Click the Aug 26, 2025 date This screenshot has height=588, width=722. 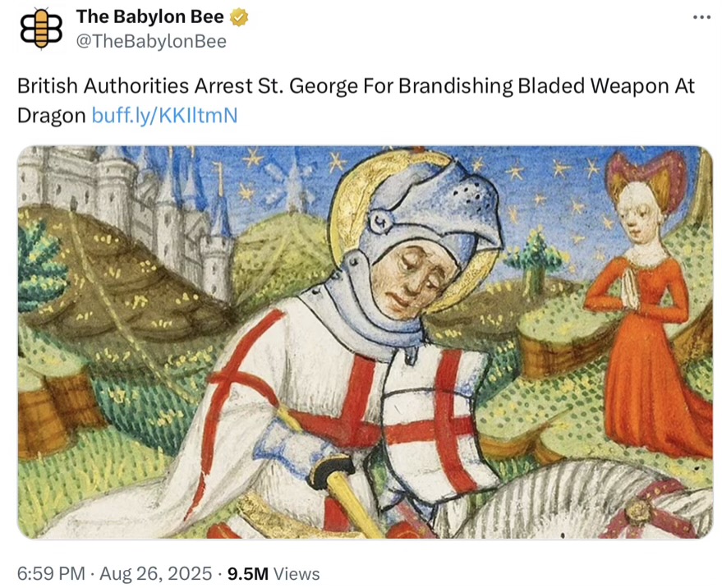(155, 574)
